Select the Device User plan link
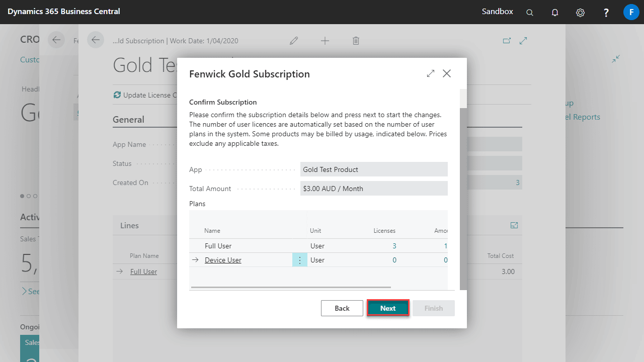Image resolution: width=644 pixels, height=362 pixels. click(223, 260)
